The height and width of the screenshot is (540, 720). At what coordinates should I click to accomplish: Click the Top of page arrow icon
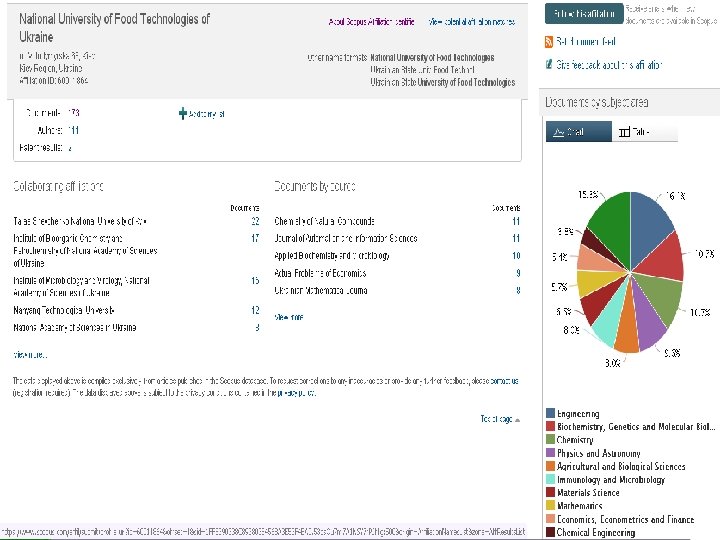[x=517, y=419]
